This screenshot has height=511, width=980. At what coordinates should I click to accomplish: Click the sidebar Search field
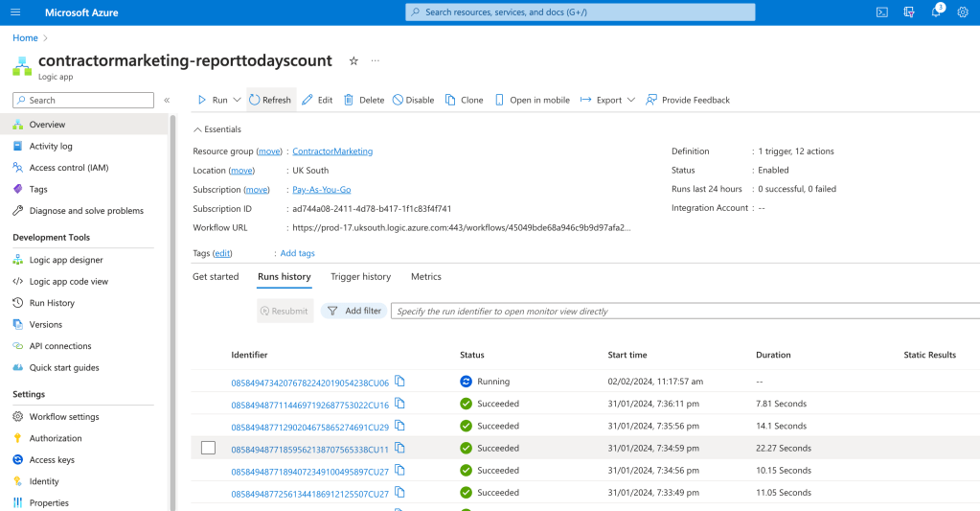(83, 100)
